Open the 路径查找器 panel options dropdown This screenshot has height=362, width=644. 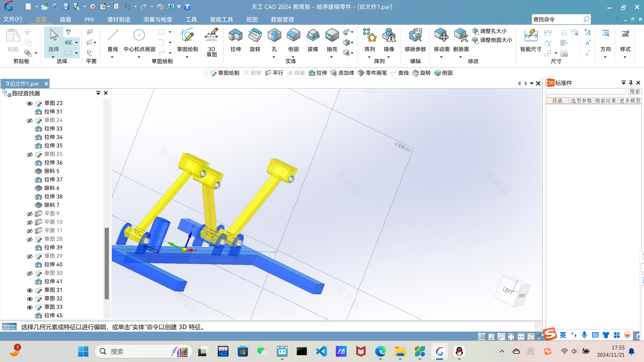tap(98, 93)
